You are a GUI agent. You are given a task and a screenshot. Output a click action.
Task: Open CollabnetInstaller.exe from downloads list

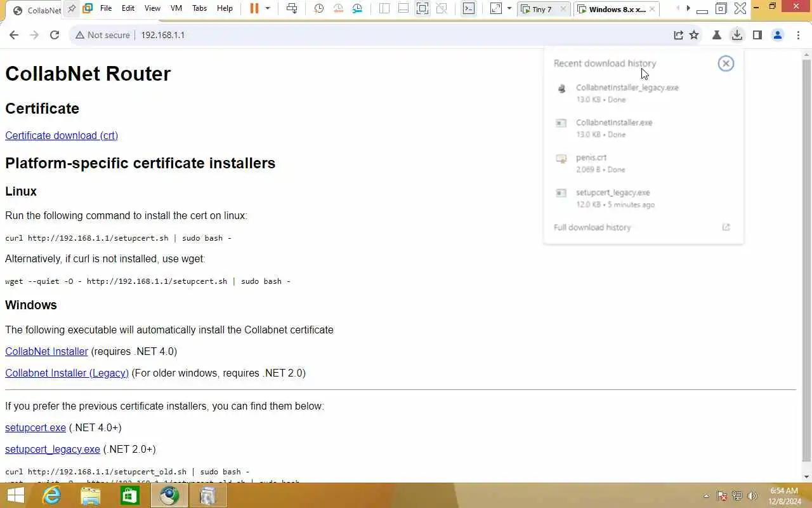pyautogui.click(x=643, y=128)
